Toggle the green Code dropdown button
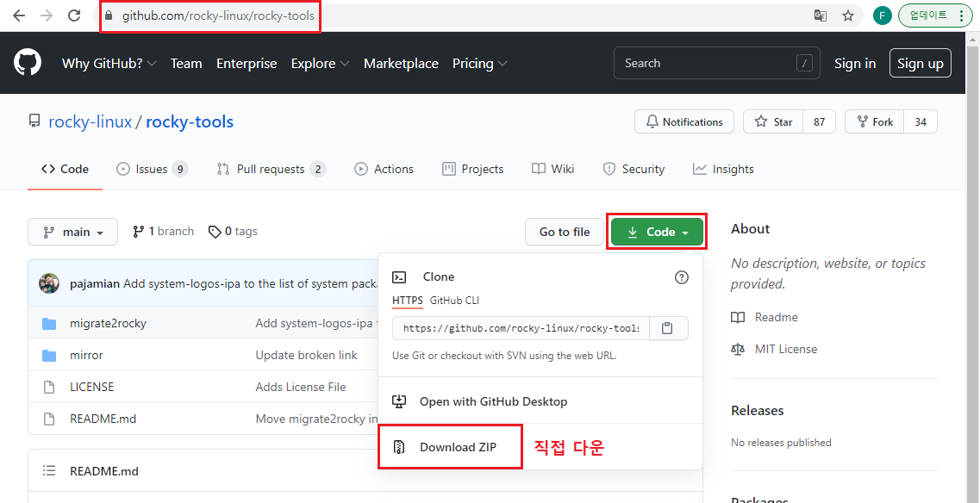 [x=657, y=232]
